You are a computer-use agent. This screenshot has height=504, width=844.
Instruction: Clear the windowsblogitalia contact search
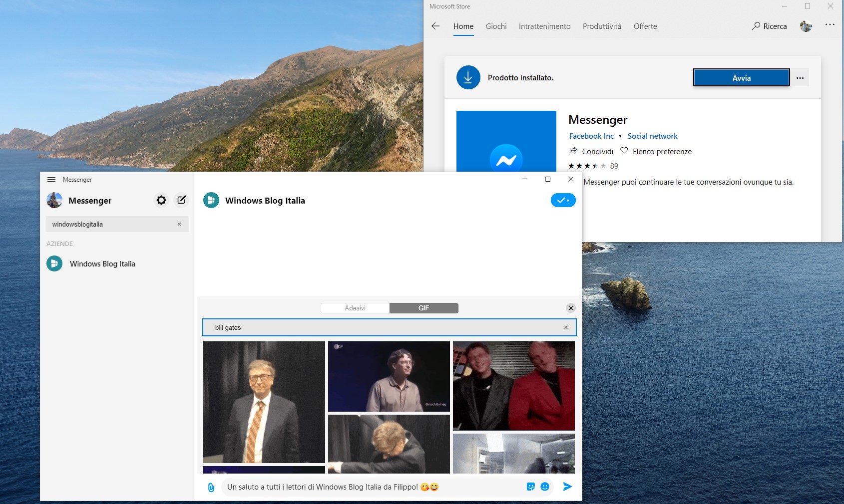coord(179,225)
